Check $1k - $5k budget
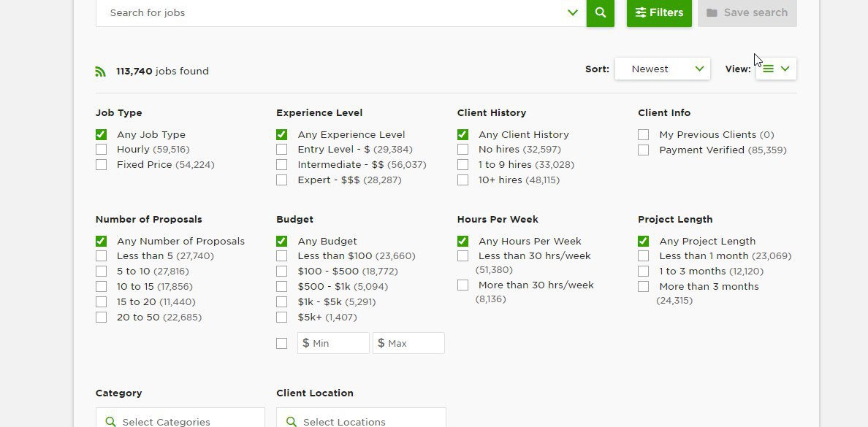 point(282,302)
